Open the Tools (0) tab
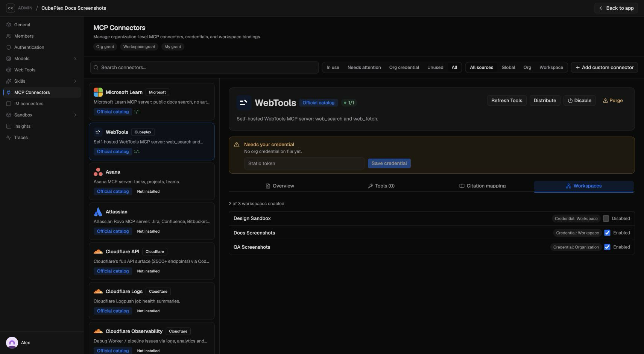 381,186
